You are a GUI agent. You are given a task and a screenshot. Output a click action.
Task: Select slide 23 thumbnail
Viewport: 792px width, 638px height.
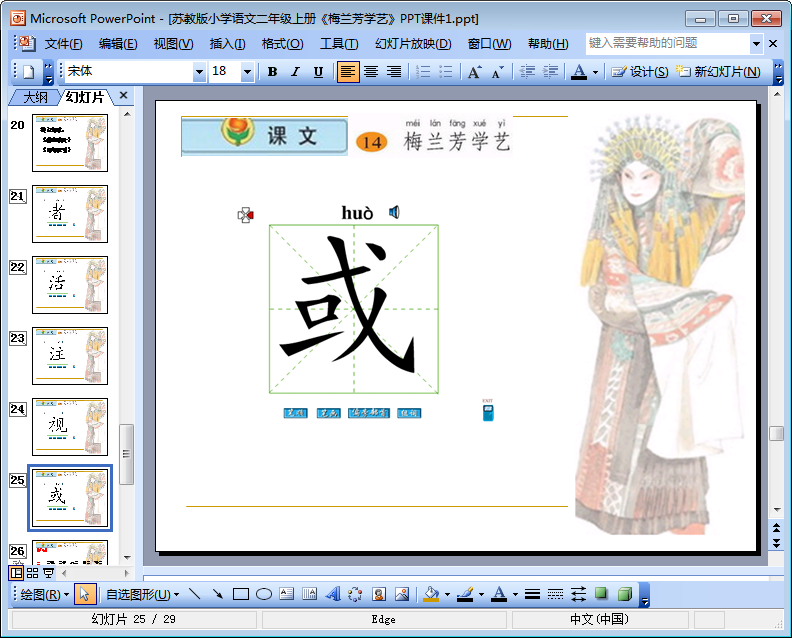[x=70, y=356]
